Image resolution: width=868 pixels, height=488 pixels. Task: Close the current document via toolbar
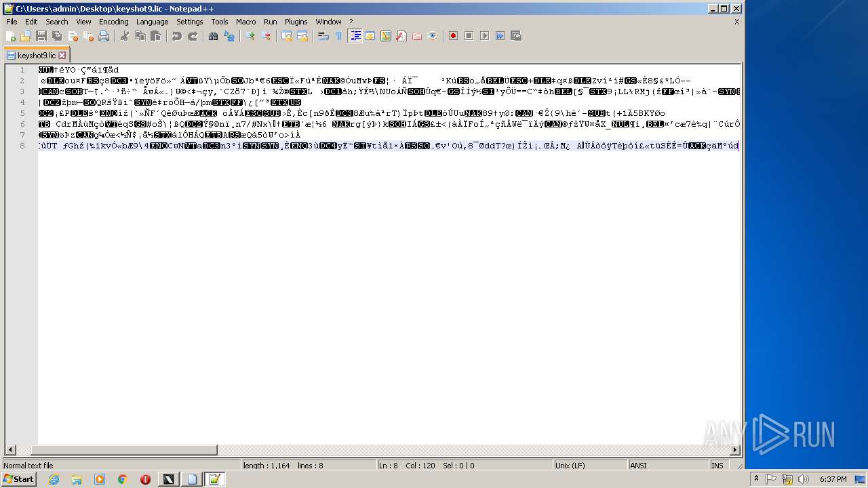[x=73, y=36]
